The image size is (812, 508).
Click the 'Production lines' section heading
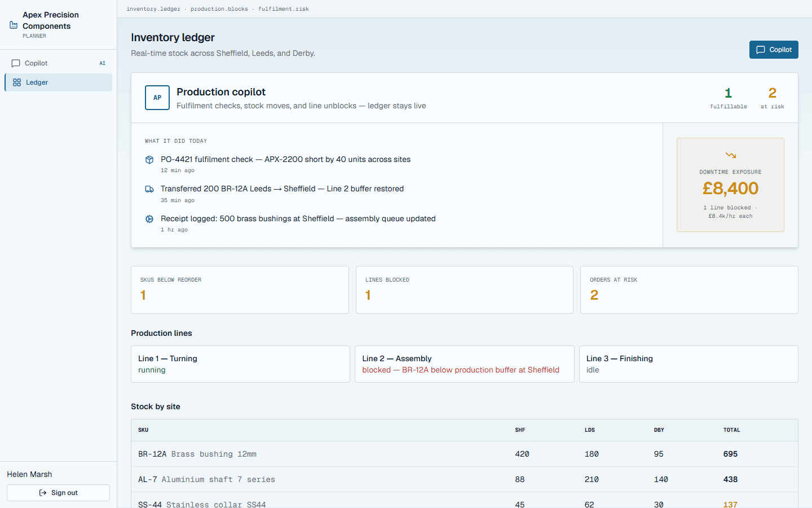(161, 333)
